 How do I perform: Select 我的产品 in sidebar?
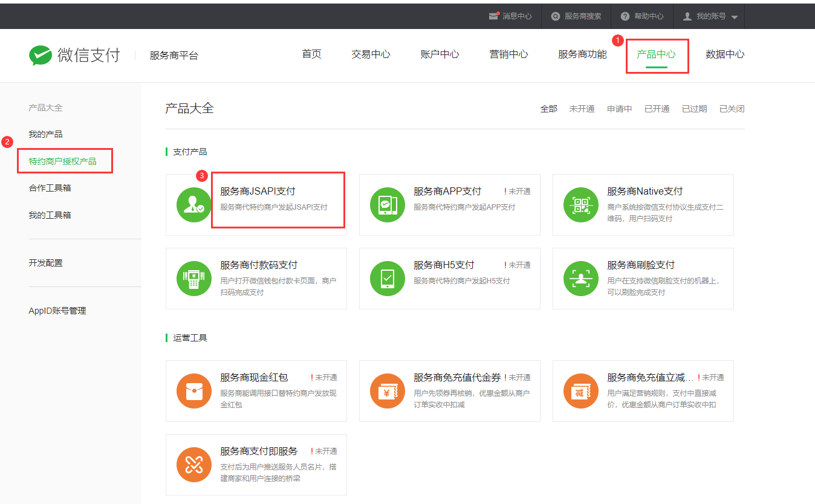pos(45,134)
